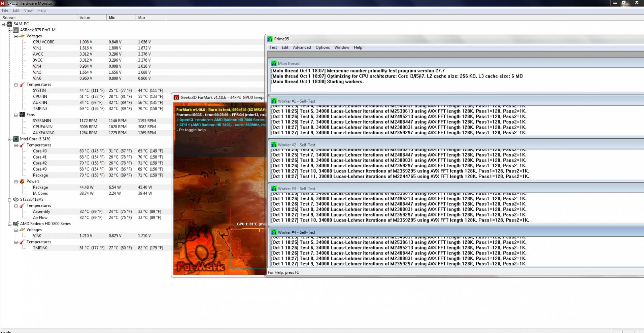
Task: Collapse the Powers group
Action: point(16,181)
